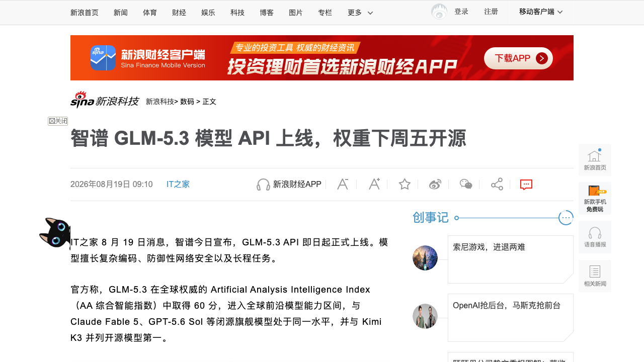
Task: Click the article headline about 智谱 GLM-5.3
Action: (x=268, y=139)
